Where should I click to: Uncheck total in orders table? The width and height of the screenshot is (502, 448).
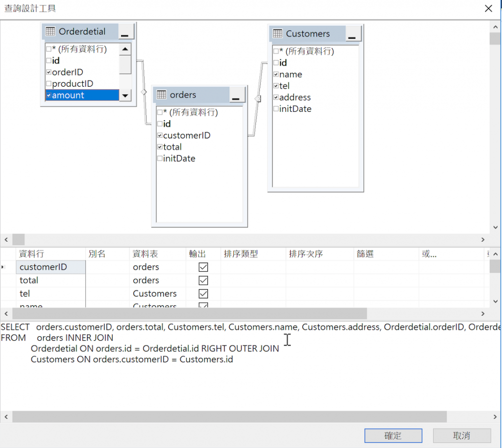tap(160, 147)
